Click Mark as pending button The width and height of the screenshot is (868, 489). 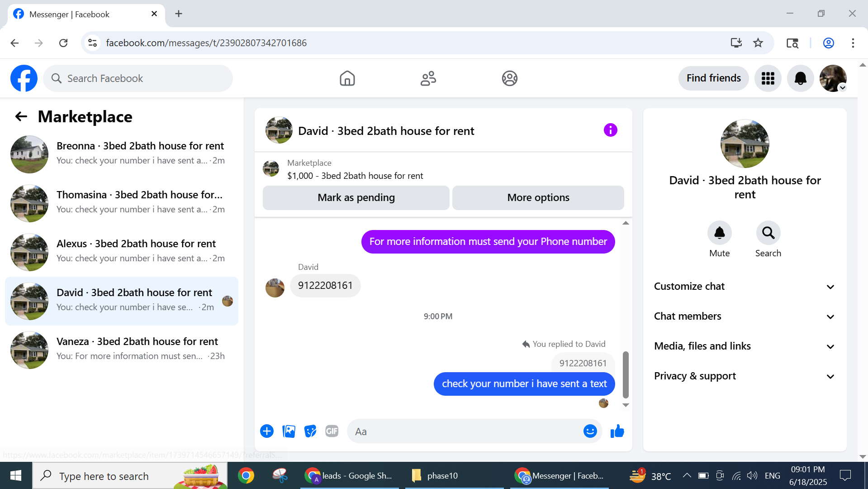356,198
